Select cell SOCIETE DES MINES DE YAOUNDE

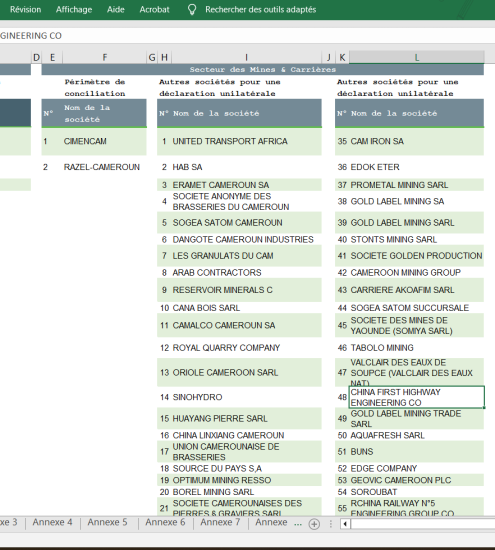[417, 326]
